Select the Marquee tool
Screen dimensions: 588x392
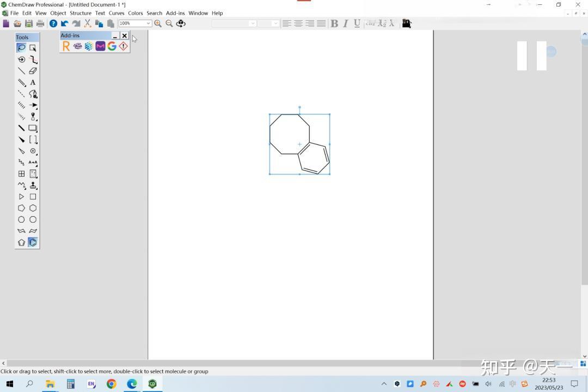[x=33, y=47]
